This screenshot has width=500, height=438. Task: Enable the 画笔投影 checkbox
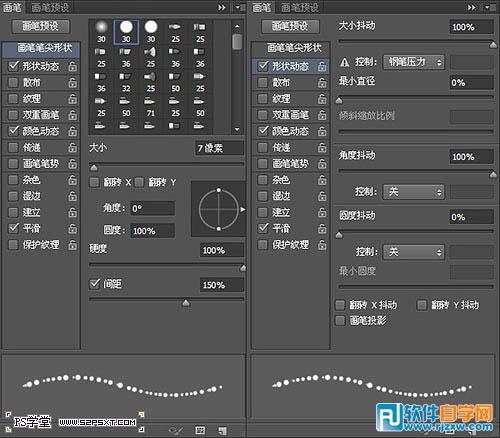tap(340, 320)
